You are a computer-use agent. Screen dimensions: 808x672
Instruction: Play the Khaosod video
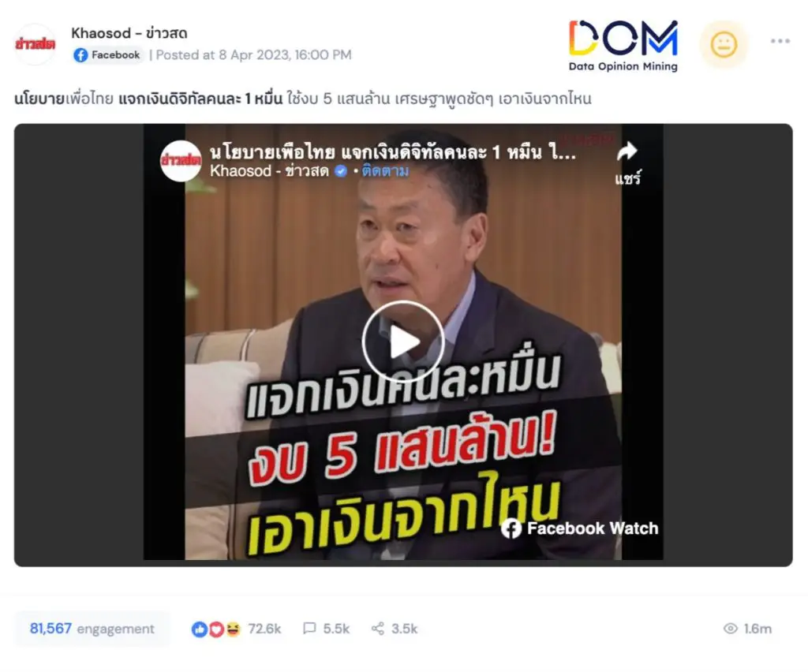pyautogui.click(x=403, y=341)
